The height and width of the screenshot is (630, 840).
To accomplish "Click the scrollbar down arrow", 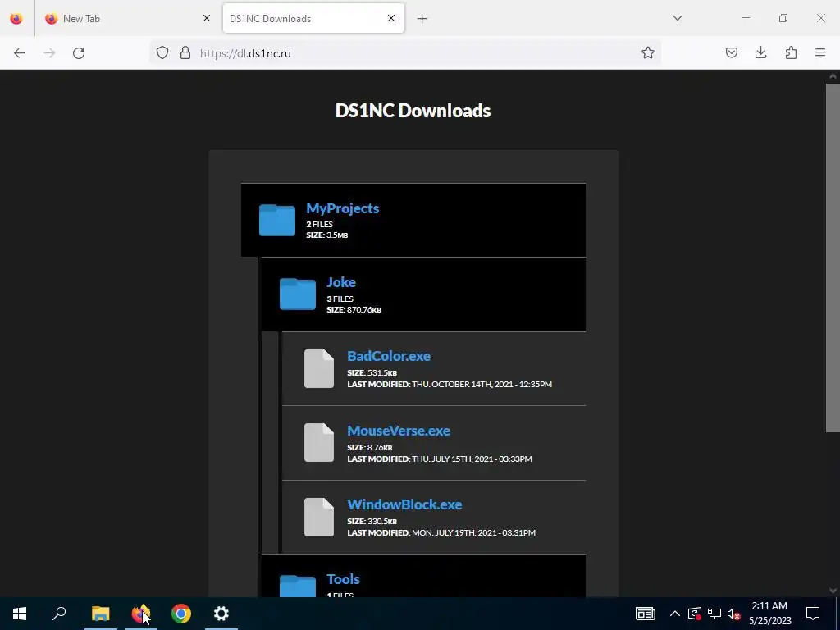I will pyautogui.click(x=833, y=591).
